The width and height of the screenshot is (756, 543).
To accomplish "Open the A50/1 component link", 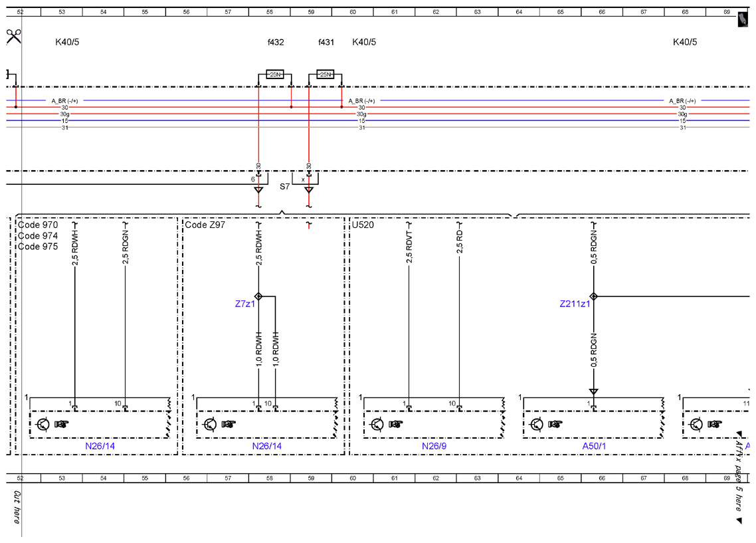I will [x=594, y=446].
